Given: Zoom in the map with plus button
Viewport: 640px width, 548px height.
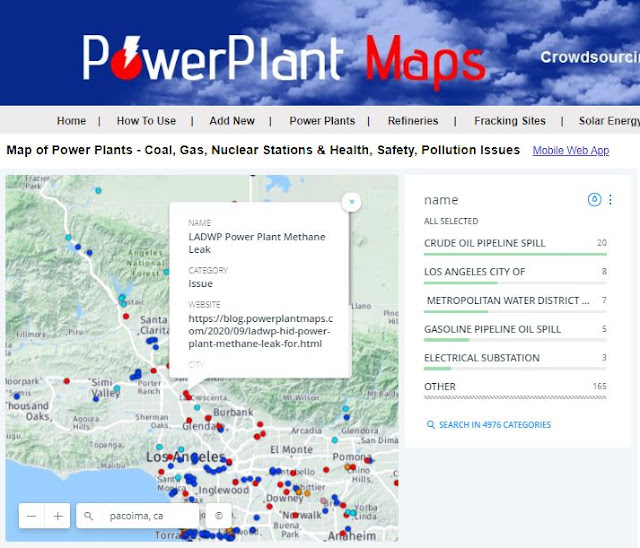Looking at the screenshot, I should 58,516.
